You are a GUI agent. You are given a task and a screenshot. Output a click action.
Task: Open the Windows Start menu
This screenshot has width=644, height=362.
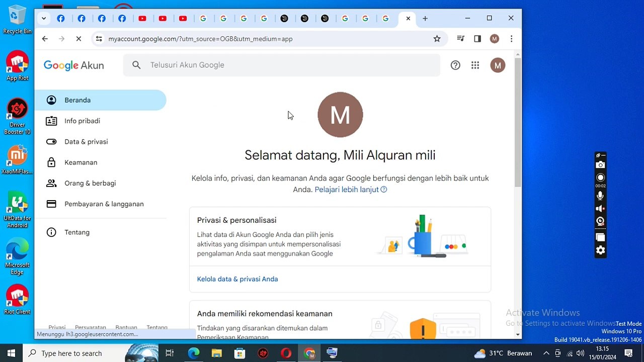pyautogui.click(x=11, y=353)
